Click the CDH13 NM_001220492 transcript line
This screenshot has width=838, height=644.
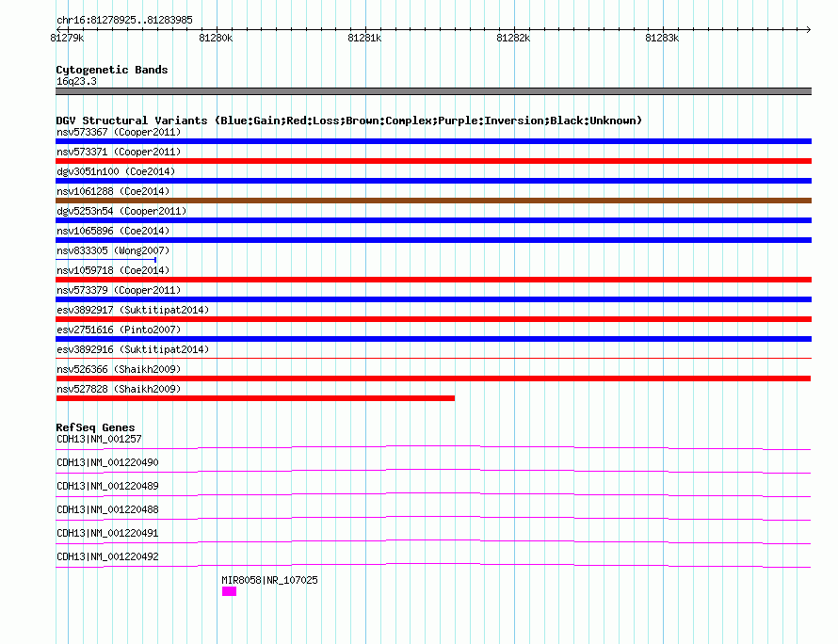(x=433, y=565)
